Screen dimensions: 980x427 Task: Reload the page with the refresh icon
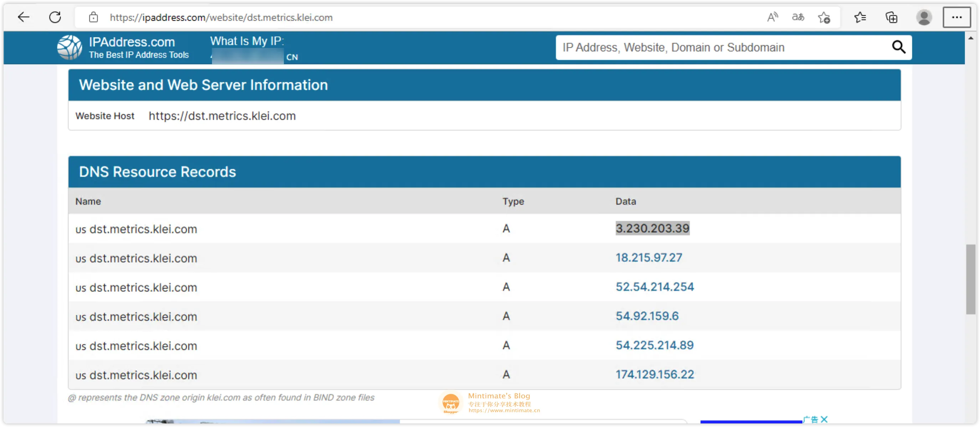click(x=55, y=17)
